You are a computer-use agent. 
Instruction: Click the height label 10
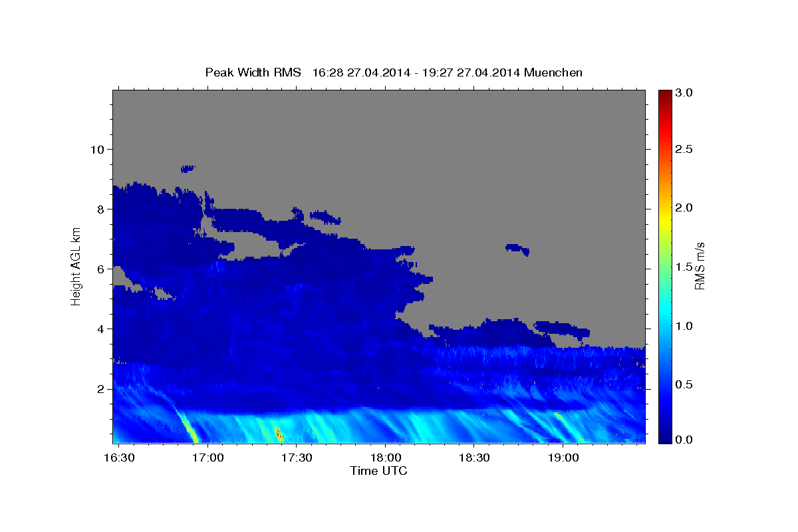tap(98, 149)
